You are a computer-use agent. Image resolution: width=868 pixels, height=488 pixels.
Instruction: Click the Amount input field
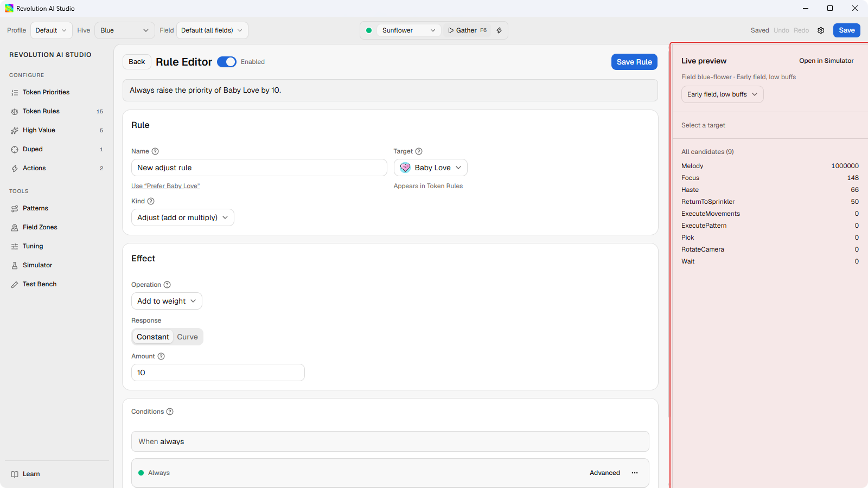pos(218,373)
